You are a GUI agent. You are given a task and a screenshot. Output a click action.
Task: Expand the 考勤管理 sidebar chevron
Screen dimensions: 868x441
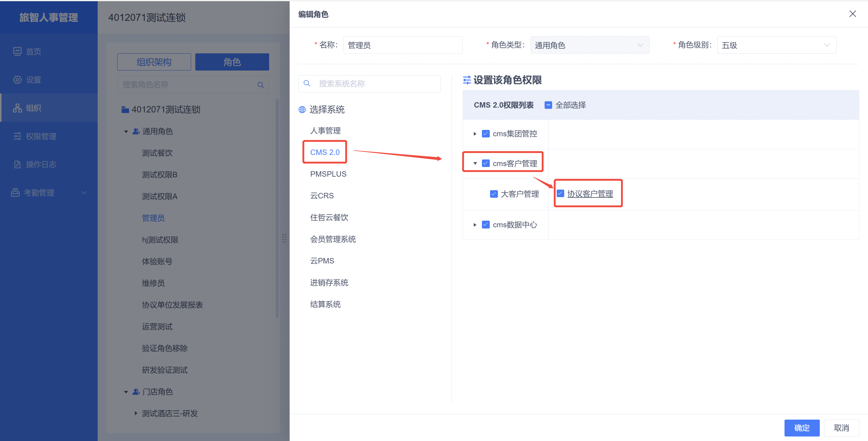(x=83, y=192)
